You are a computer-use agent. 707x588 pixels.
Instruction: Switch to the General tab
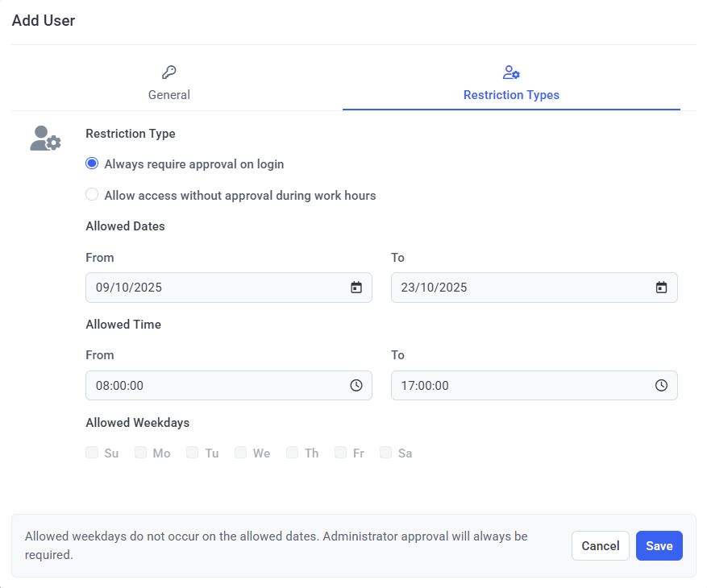(168, 94)
